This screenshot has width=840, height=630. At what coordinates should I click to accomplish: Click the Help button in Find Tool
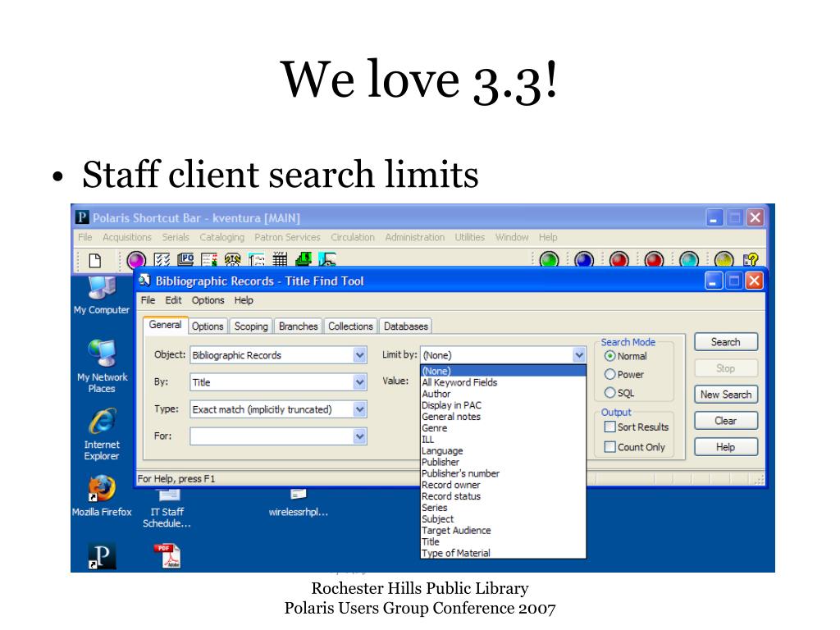pos(726,447)
